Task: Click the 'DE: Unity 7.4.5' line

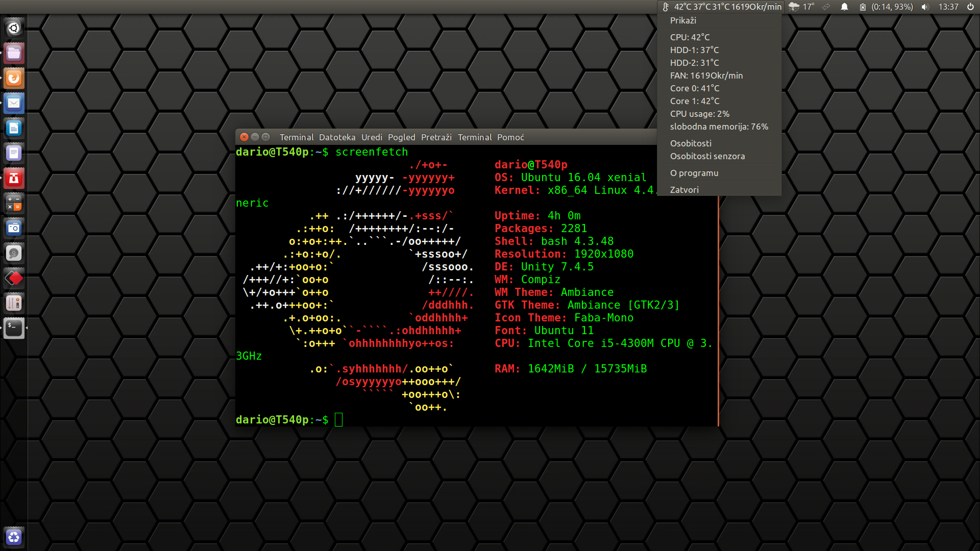Action: coord(544,267)
